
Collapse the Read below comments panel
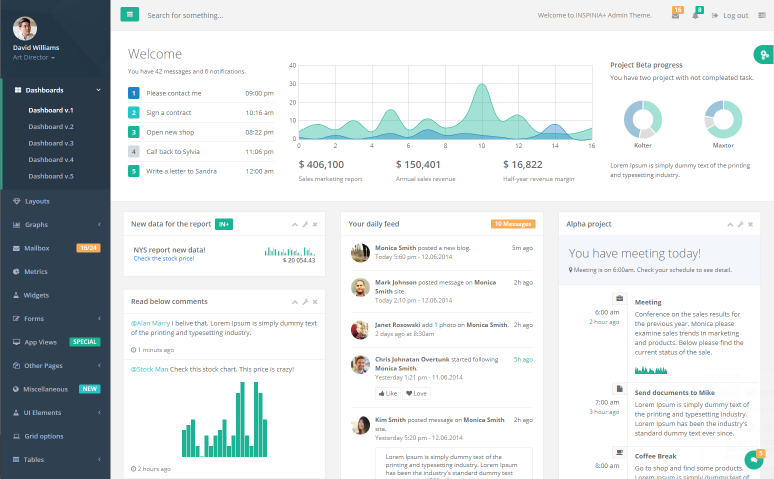pos(295,302)
